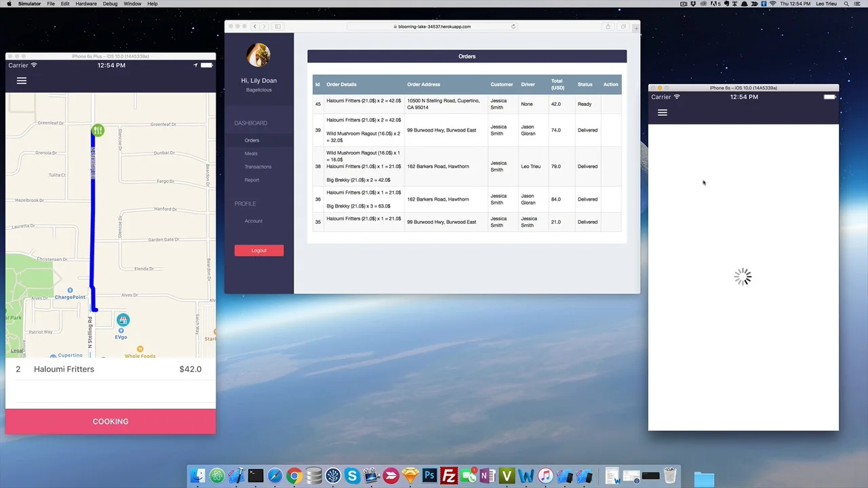Click the Ready status of order 45
868x488 pixels.
click(x=585, y=104)
